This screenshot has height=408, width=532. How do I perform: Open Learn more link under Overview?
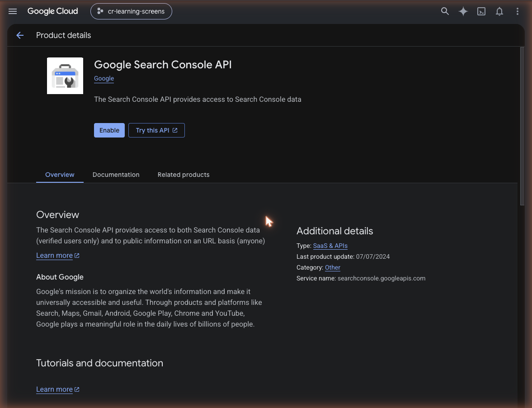pyautogui.click(x=58, y=256)
